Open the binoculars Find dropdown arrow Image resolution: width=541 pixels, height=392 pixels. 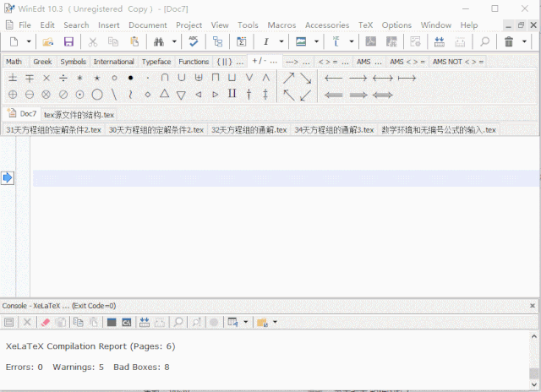coord(174,41)
